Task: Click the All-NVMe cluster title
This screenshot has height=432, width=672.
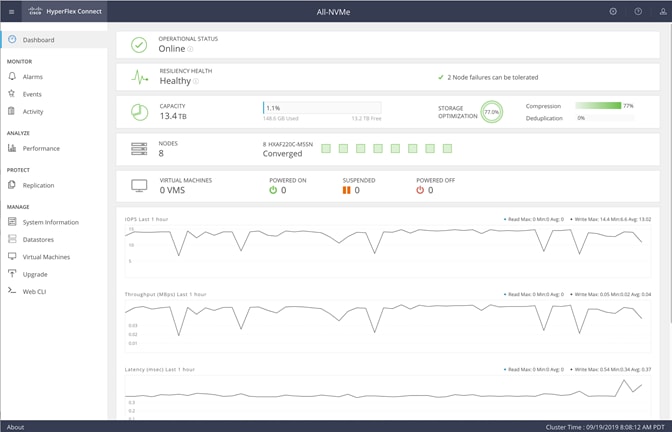Action: click(x=333, y=12)
